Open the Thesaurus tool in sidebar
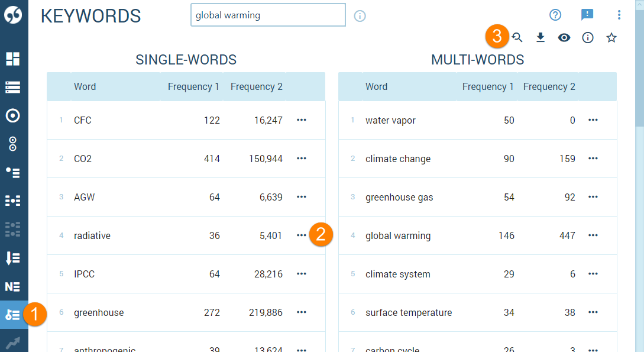 [13, 172]
